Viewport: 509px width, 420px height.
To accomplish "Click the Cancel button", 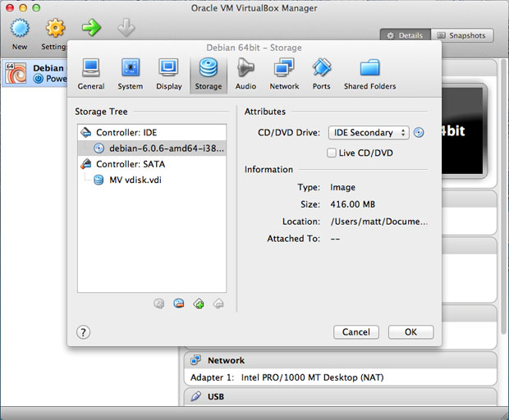I will [356, 332].
